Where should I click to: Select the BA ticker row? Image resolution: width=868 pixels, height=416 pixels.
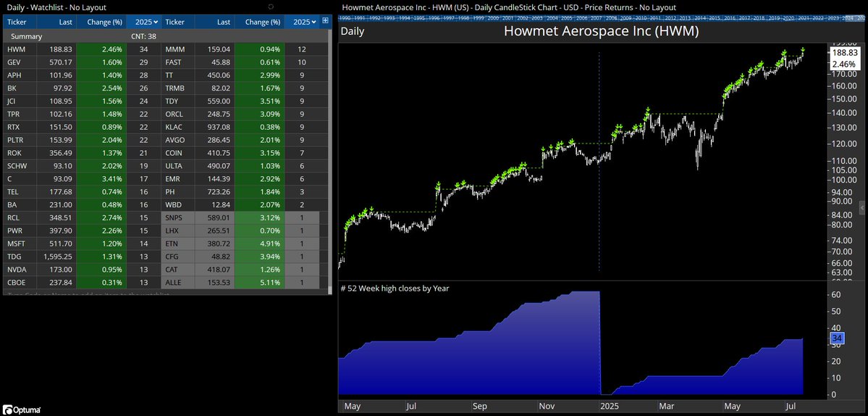(81, 205)
